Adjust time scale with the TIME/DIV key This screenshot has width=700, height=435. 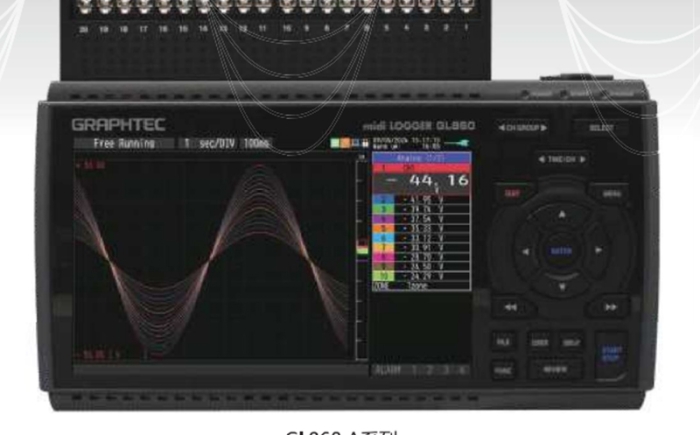click(563, 160)
